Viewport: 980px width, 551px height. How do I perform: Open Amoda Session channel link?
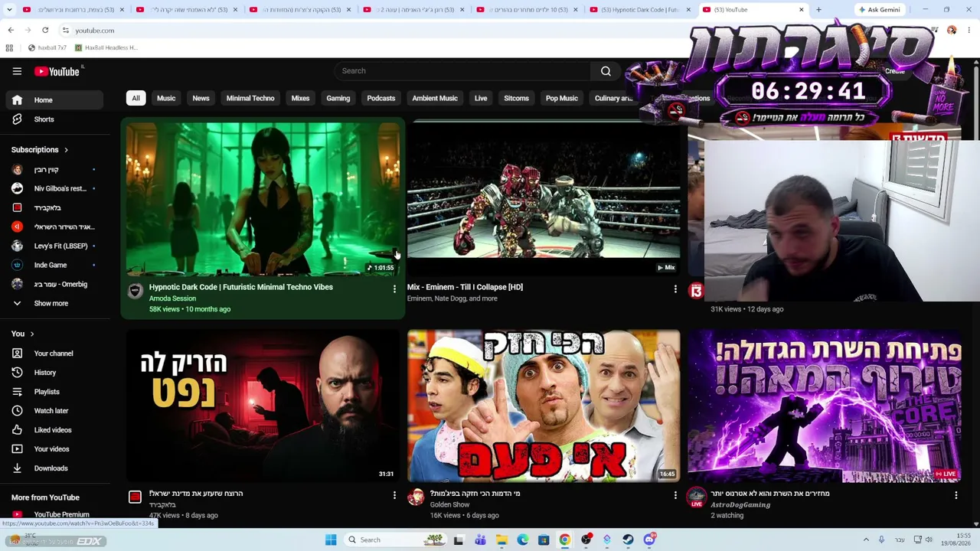click(x=172, y=298)
